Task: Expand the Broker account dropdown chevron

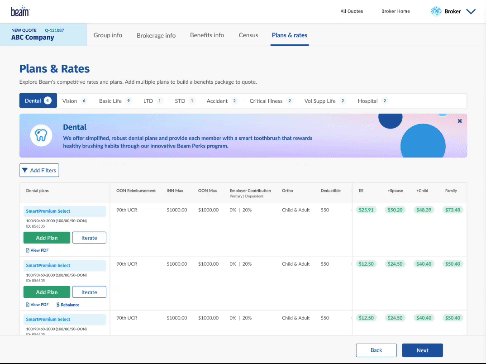Action: point(471,12)
